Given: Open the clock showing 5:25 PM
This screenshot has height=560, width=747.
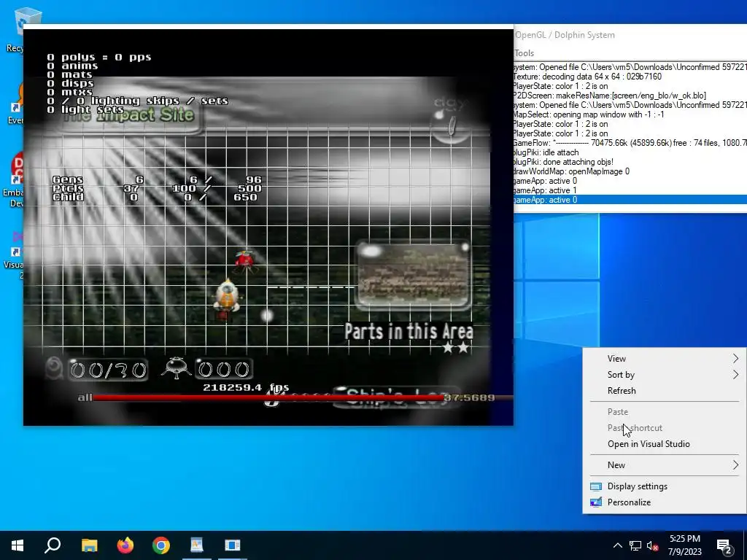Looking at the screenshot, I should click(x=684, y=545).
